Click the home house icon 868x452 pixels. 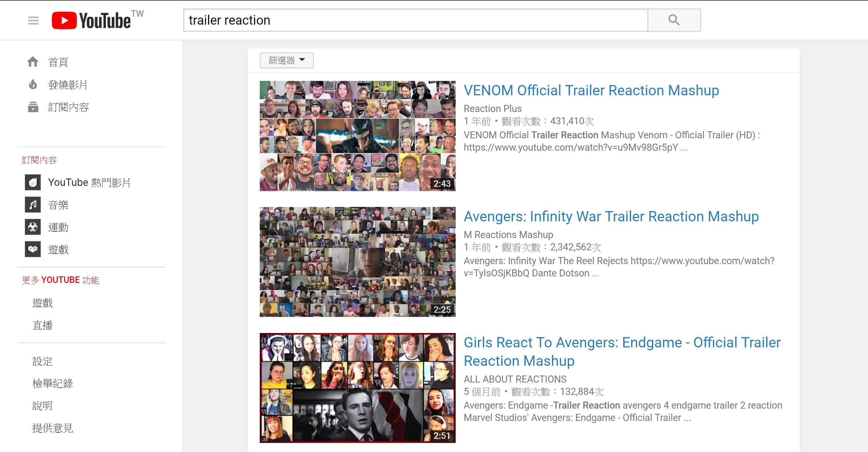[x=33, y=62]
